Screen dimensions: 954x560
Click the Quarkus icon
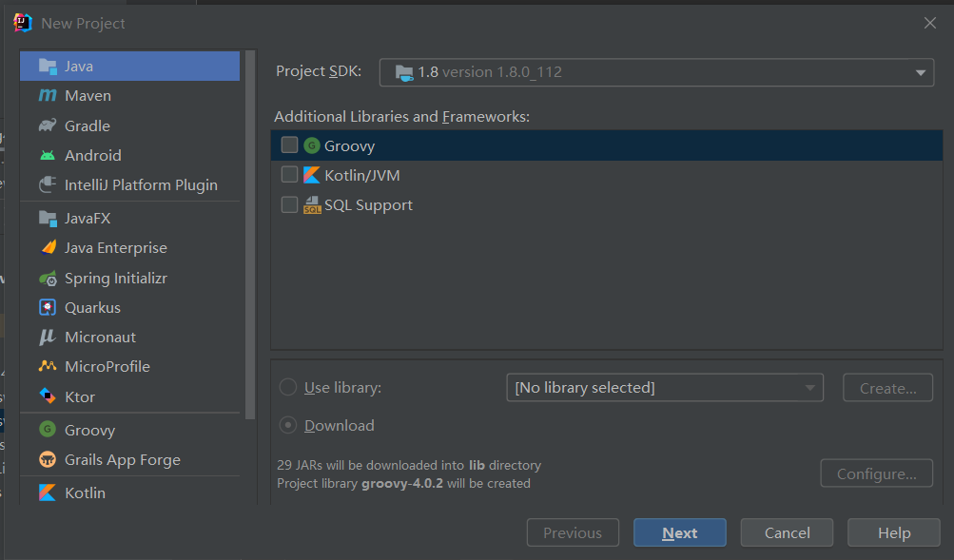coord(48,307)
